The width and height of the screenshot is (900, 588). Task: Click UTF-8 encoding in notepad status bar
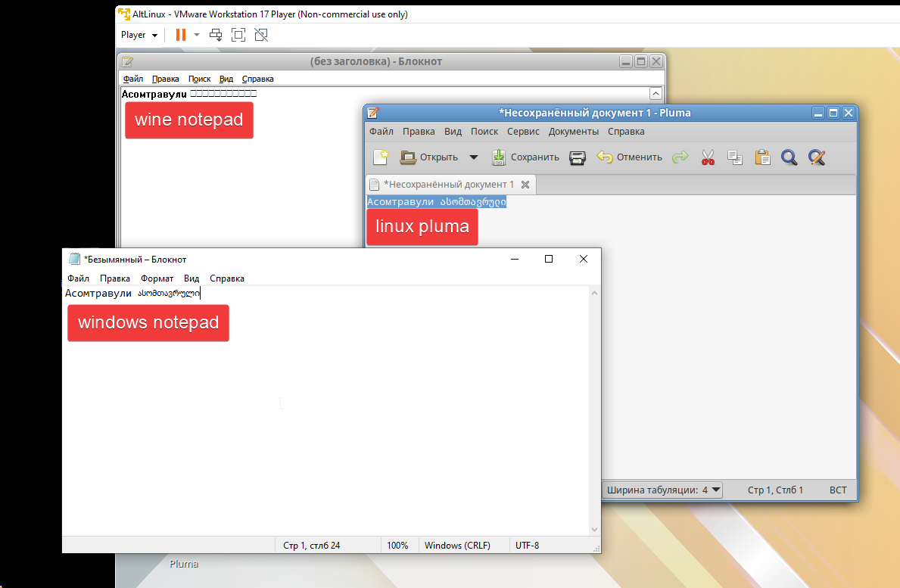527,546
